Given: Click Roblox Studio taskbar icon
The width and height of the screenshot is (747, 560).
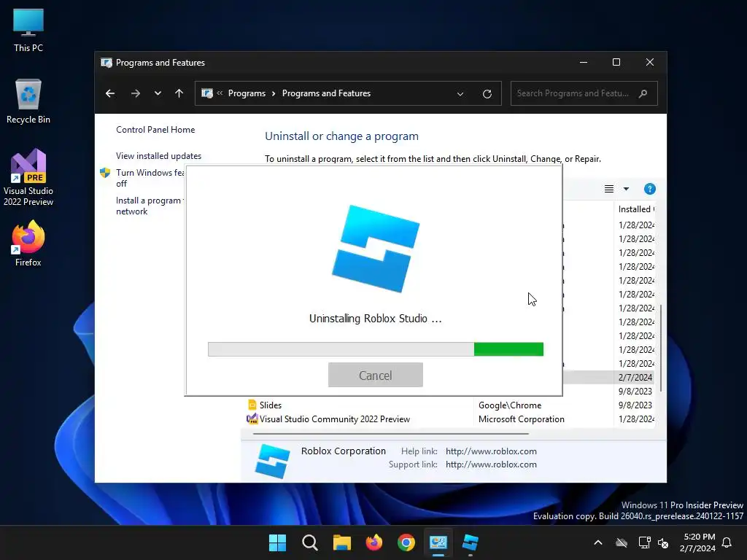Looking at the screenshot, I should (471, 542).
